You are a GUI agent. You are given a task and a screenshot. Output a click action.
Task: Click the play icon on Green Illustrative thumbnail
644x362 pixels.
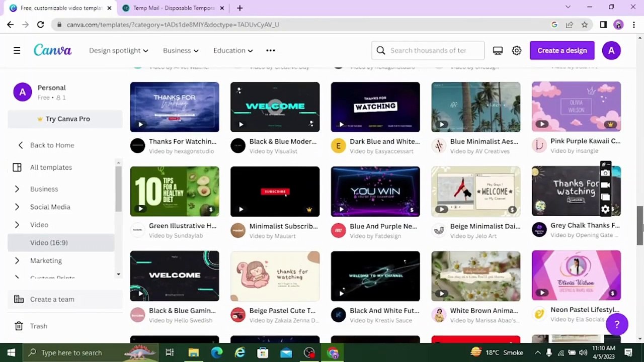[x=140, y=209]
